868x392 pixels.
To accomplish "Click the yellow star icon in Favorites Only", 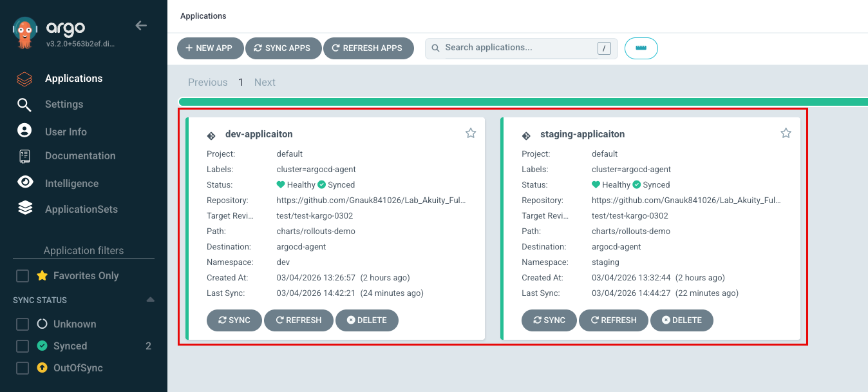I will click(42, 275).
